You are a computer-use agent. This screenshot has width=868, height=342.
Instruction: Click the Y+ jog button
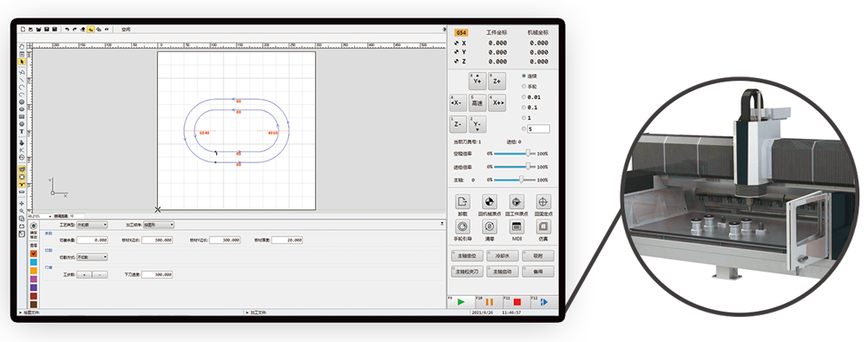pos(477,81)
